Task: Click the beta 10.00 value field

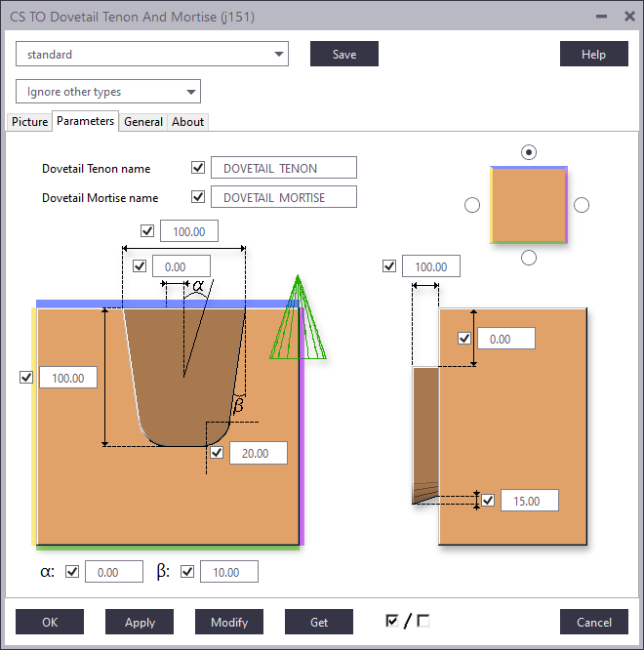Action: click(229, 572)
